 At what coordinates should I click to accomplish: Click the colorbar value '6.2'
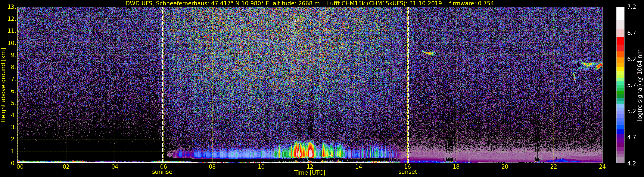[x=632, y=59]
